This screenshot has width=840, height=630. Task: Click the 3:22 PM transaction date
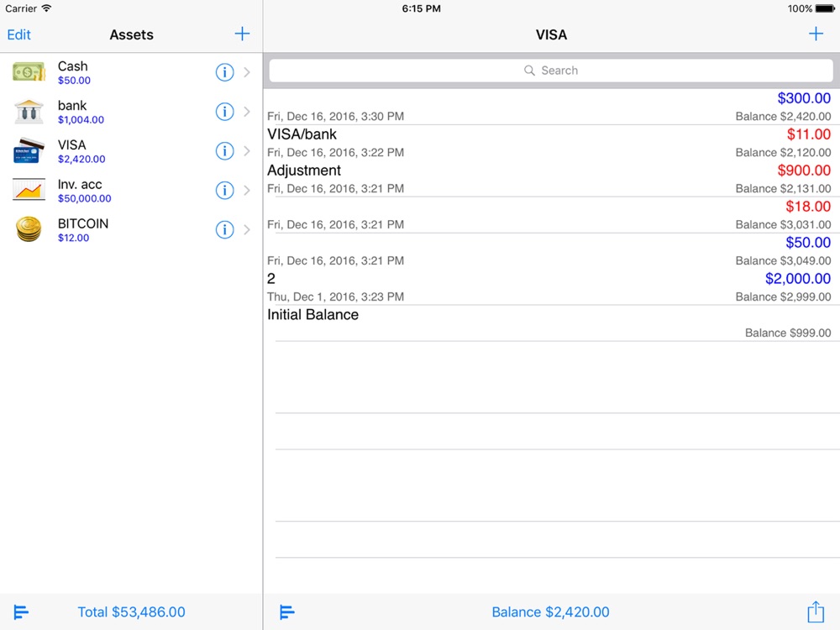(335, 153)
